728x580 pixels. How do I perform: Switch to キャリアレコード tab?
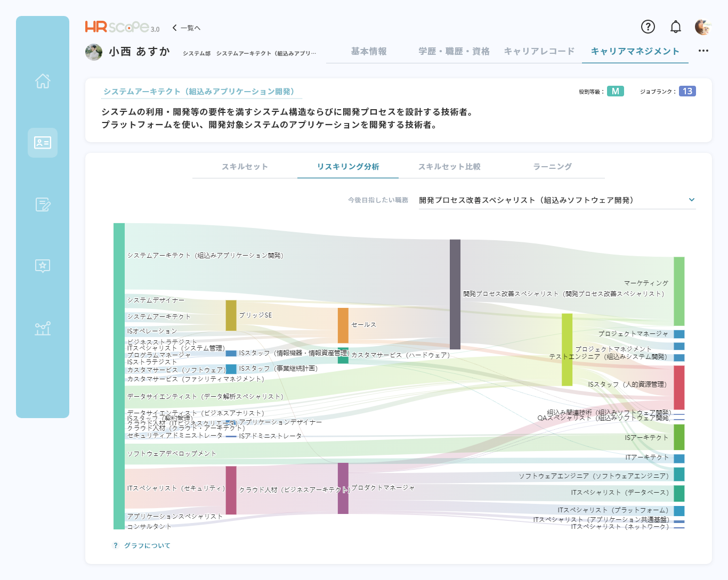pyautogui.click(x=539, y=51)
